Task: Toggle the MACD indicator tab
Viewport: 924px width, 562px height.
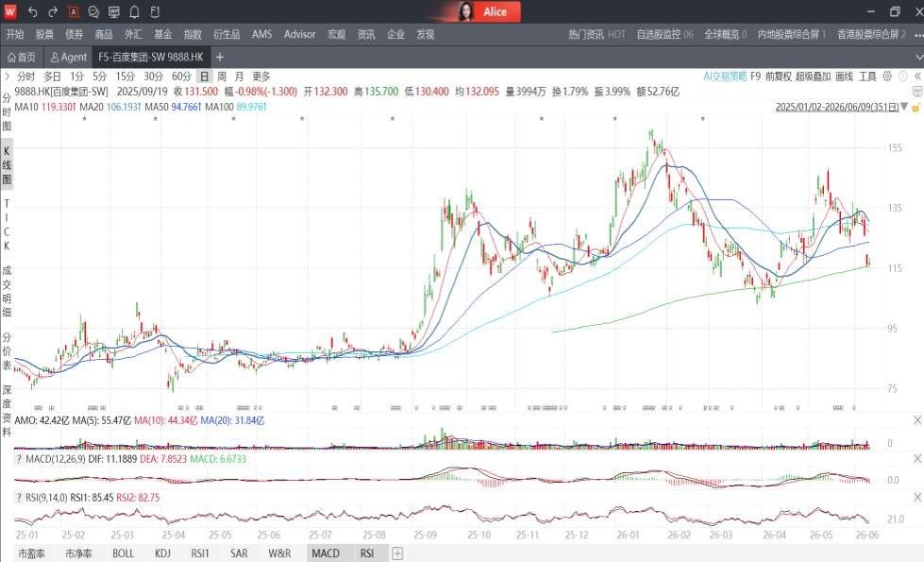Action: (x=326, y=553)
